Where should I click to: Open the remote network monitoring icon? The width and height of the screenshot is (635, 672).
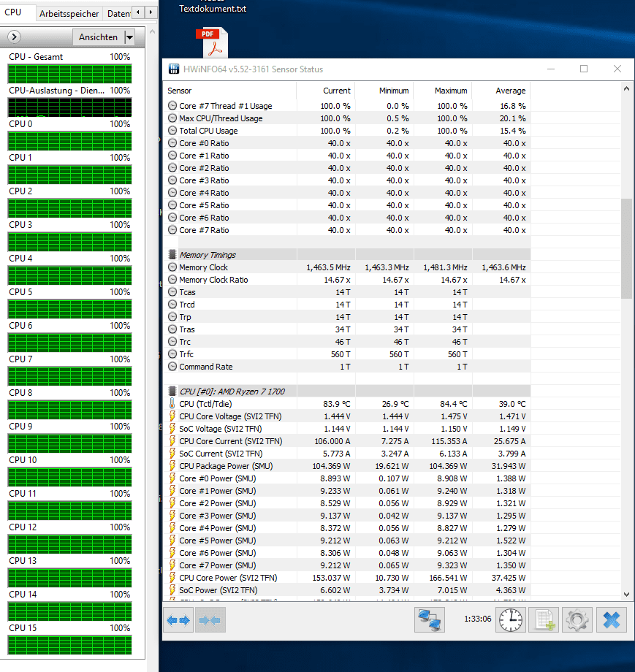click(x=430, y=619)
